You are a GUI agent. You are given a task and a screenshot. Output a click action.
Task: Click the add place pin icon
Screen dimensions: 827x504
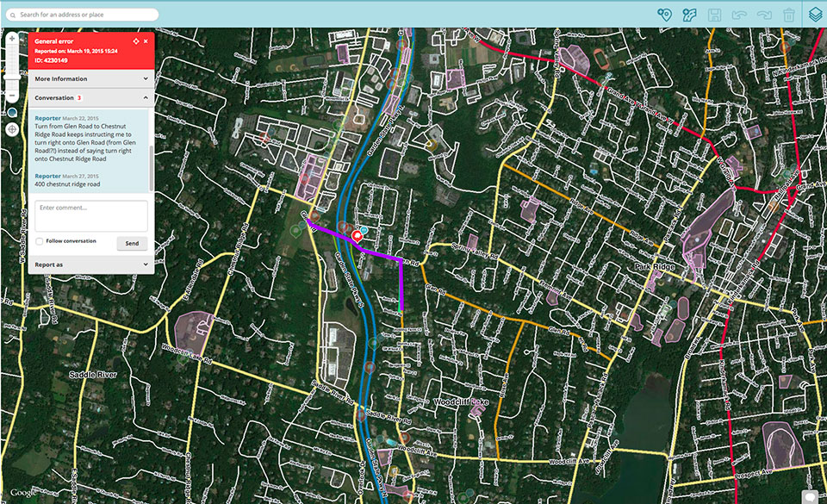664,15
